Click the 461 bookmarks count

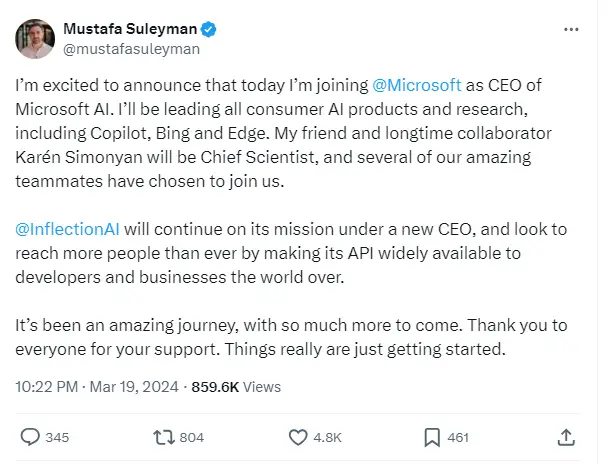coord(459,437)
